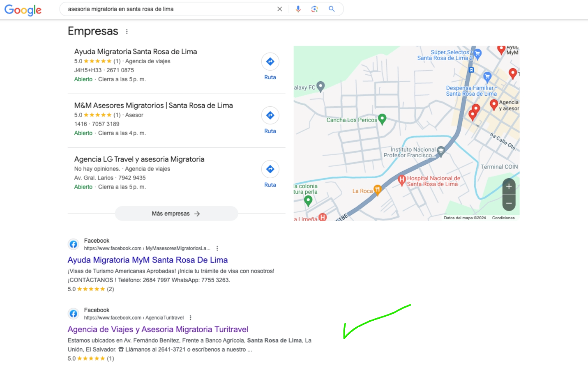
Task: Select the MyM red map pin
Action: point(501,50)
